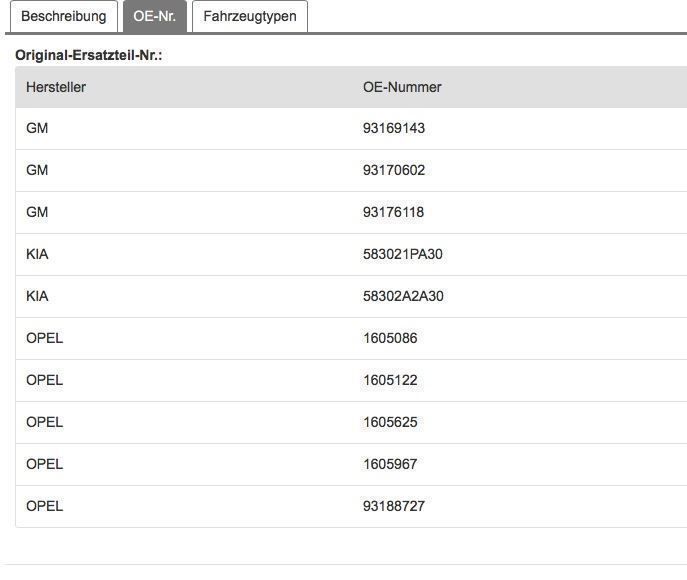Click Opel number 93188727
The image size is (687, 580).
coord(394,506)
